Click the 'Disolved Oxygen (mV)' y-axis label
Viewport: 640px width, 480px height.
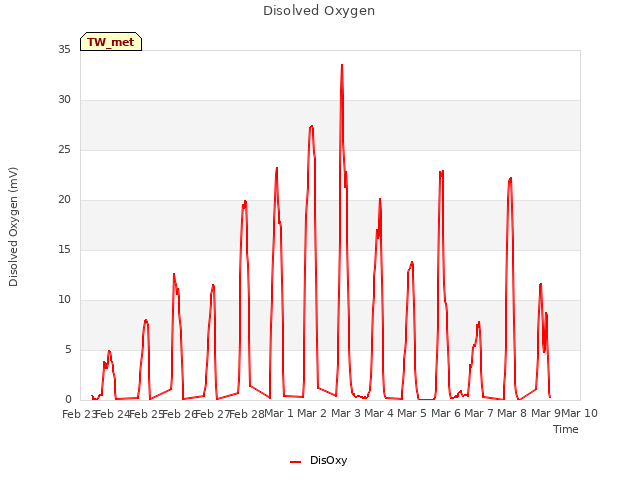[13, 227]
